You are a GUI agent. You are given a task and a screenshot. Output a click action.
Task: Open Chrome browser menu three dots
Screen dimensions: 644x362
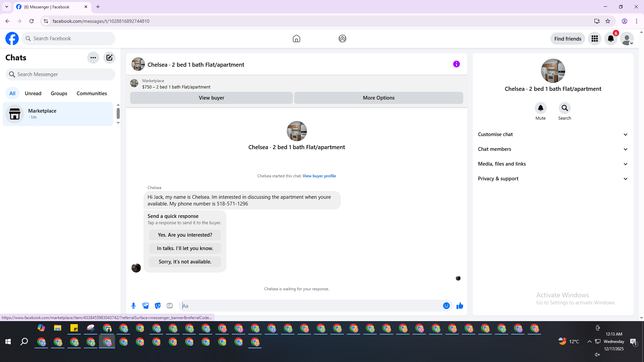click(x=637, y=21)
